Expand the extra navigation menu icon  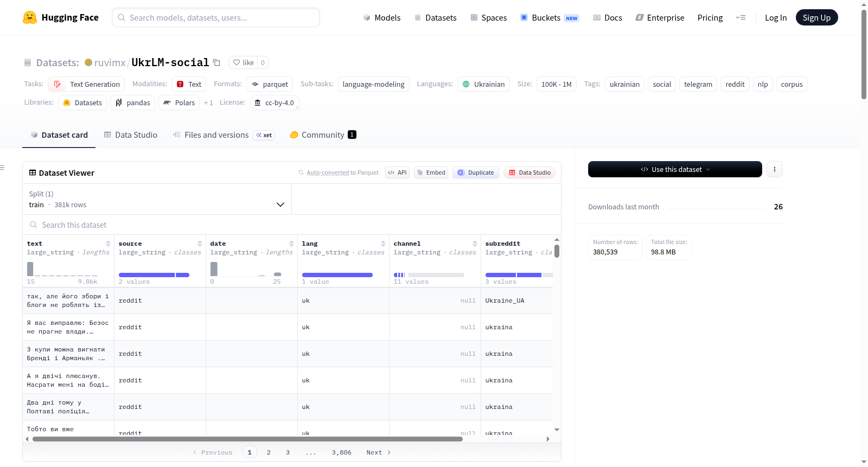tap(741, 17)
